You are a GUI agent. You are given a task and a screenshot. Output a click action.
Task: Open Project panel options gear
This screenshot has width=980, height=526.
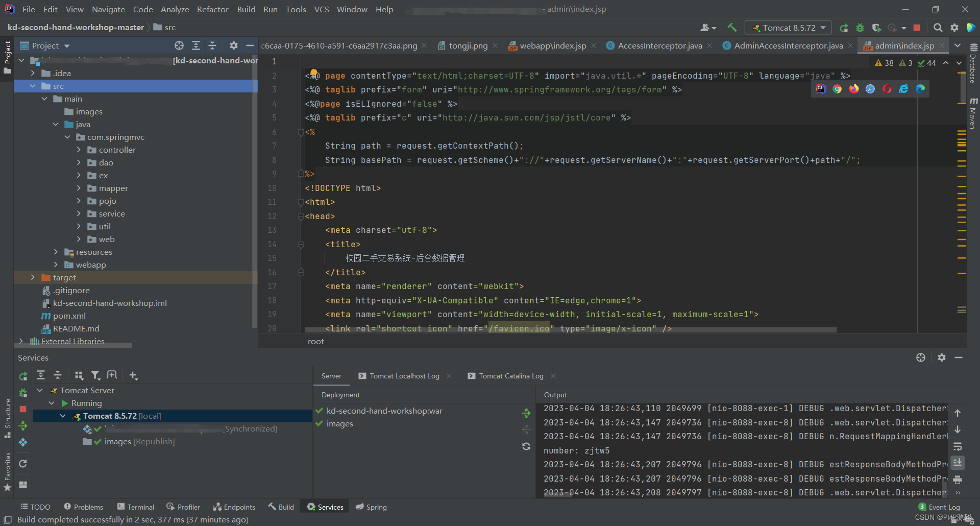pyautogui.click(x=234, y=45)
